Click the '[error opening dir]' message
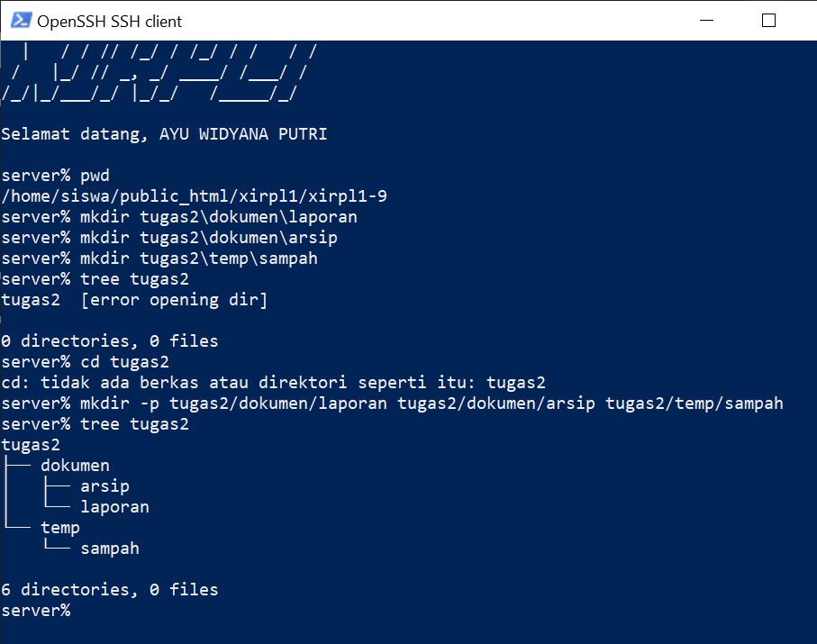This screenshot has width=817, height=644. click(174, 300)
